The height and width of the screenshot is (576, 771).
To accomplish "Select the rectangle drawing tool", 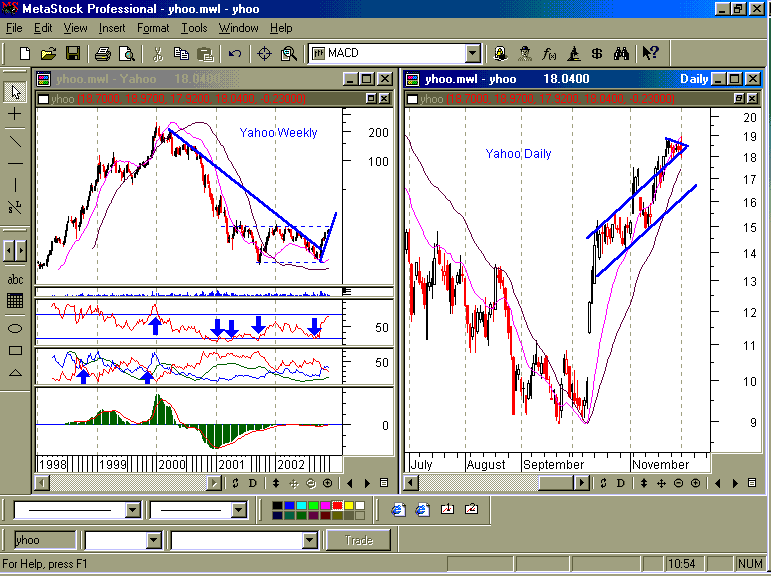I will pos(15,350).
